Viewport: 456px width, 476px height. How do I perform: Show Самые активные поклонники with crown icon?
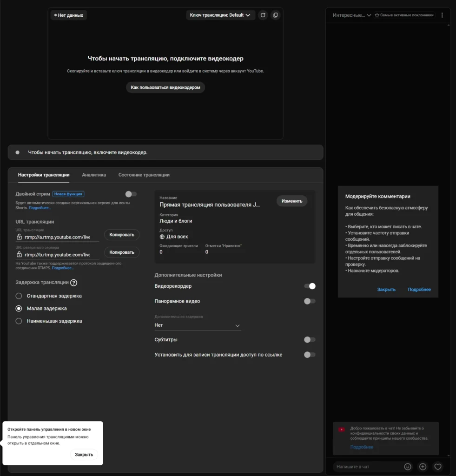tap(406, 15)
